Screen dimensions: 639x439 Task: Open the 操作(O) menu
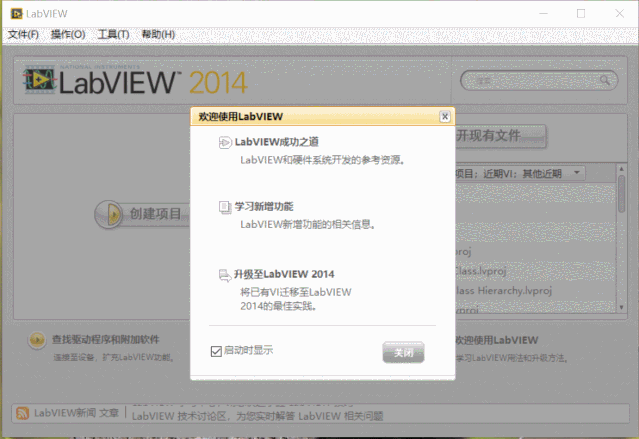(x=68, y=34)
